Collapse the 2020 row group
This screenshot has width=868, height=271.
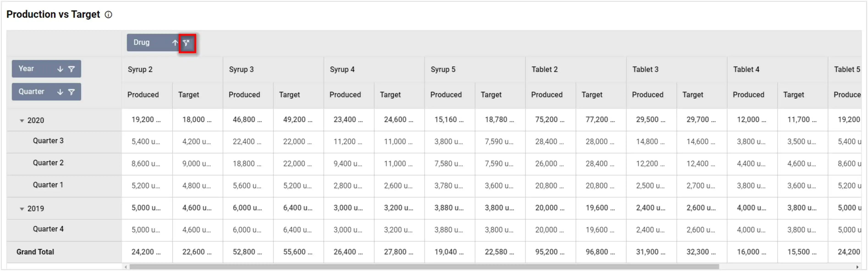point(22,120)
